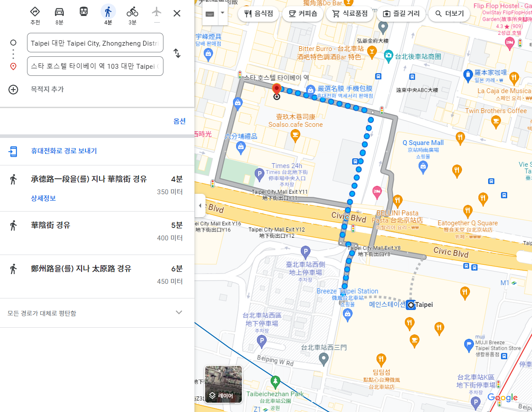Open the Bitter Burro bar marker
The image size is (532, 412).
[x=373, y=53]
